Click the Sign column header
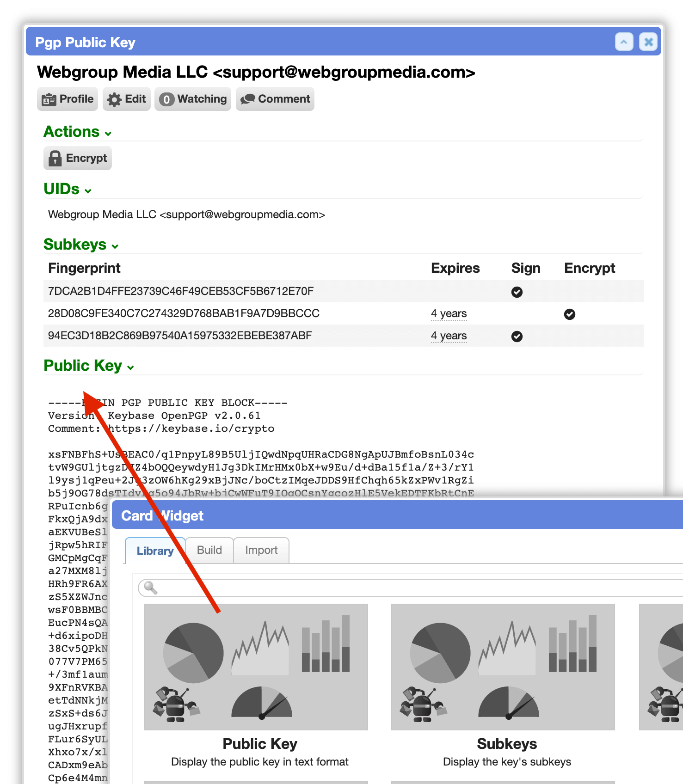 525,268
